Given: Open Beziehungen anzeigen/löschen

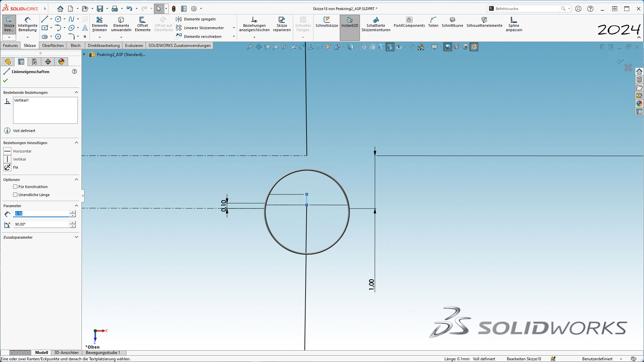Looking at the screenshot, I should (254, 24).
